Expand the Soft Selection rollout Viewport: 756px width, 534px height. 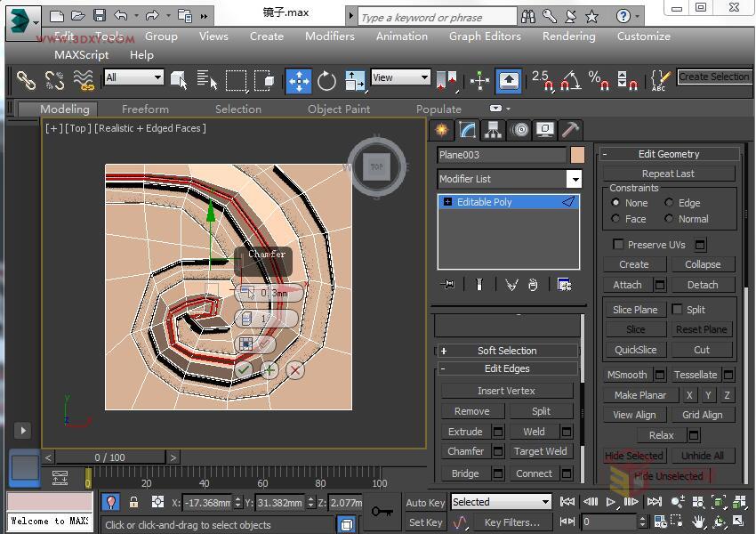507,350
